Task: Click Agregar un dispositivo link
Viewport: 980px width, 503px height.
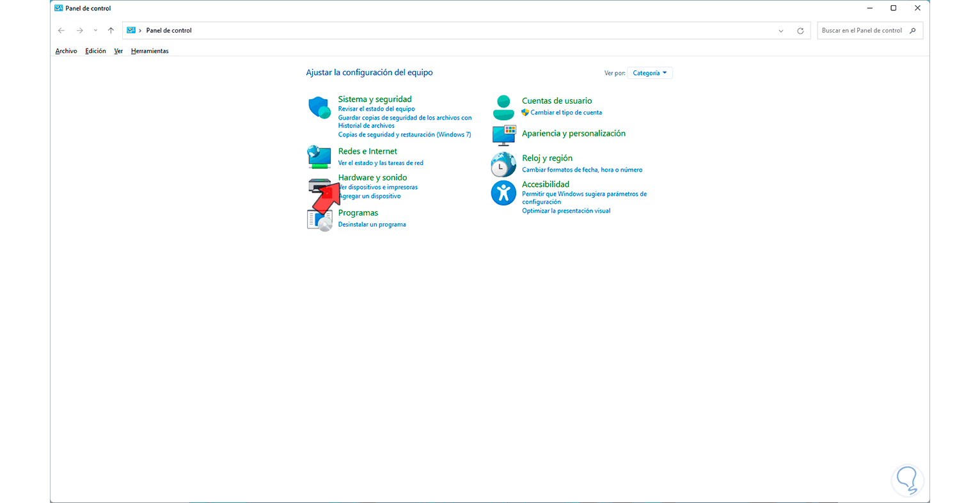Action: pyautogui.click(x=371, y=196)
